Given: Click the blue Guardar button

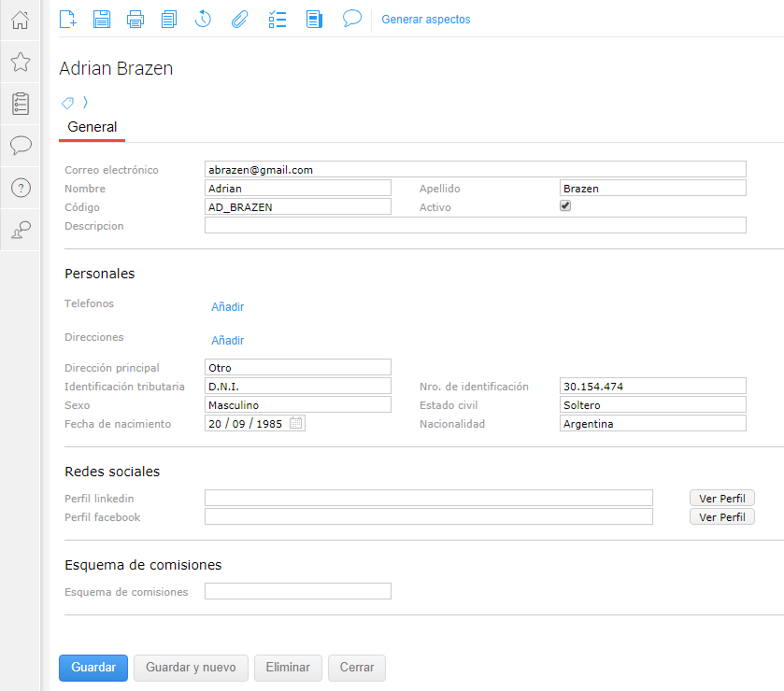Looking at the screenshot, I should [93, 668].
